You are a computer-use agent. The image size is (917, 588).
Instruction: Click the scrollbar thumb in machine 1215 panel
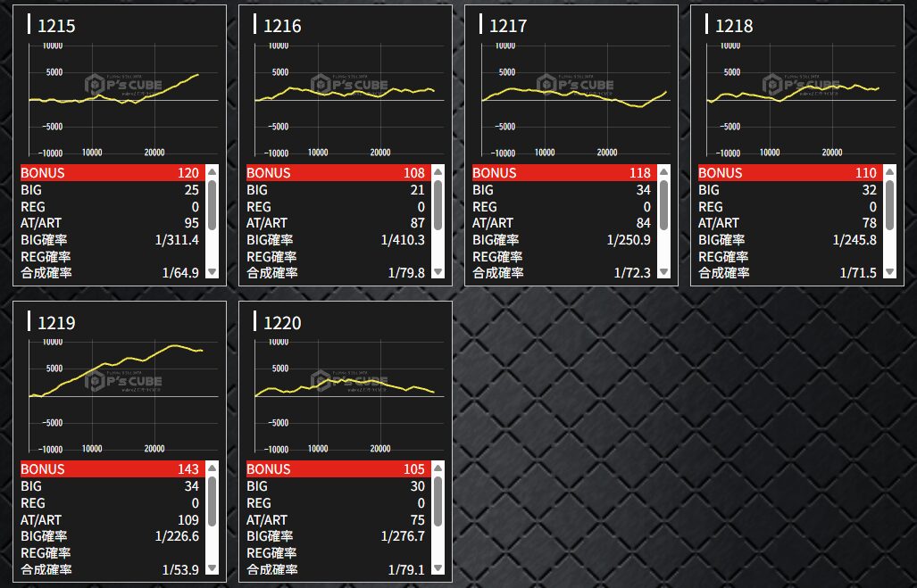[213, 205]
